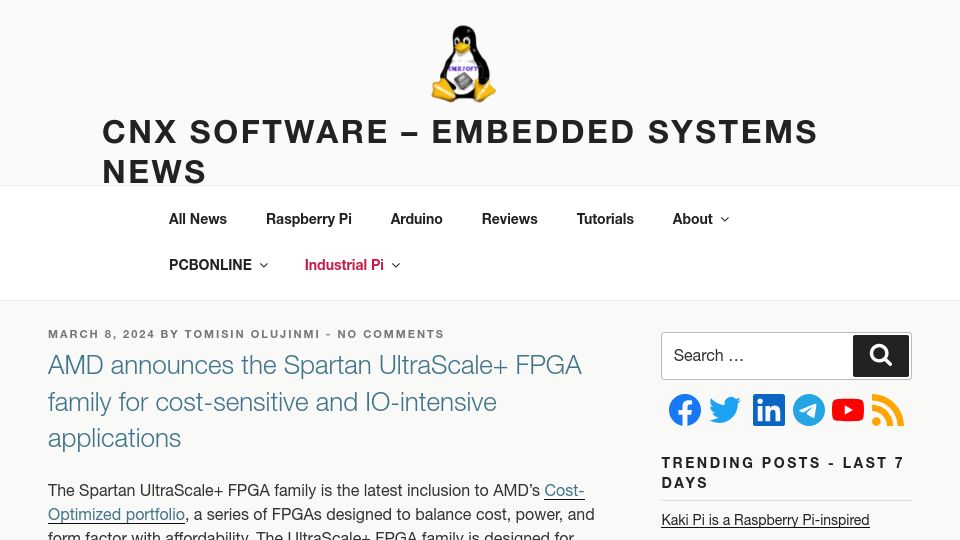
Task: Open the Reviews menu item
Action: [509, 219]
